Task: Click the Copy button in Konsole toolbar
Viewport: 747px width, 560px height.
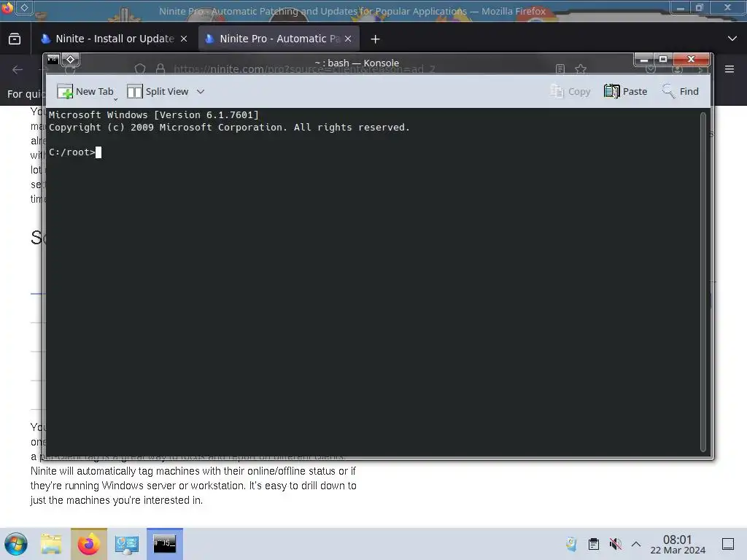Action: click(x=570, y=91)
